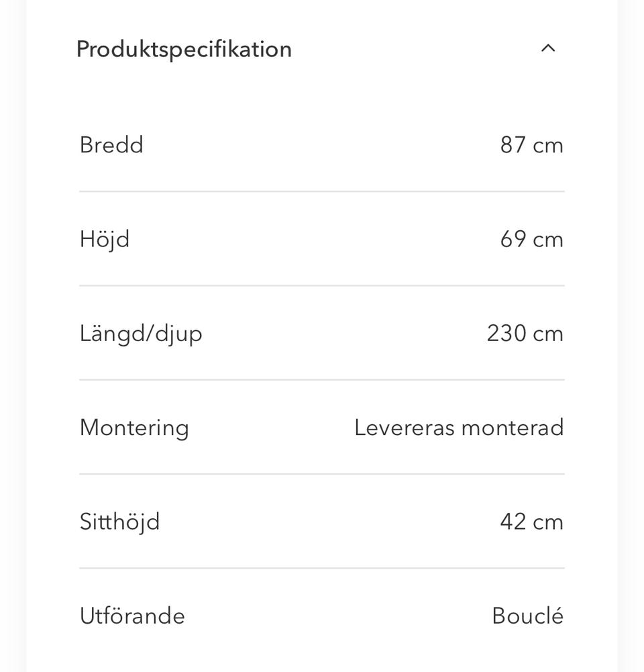The image size is (644, 672).
Task: Click the 230 cm length value
Action: [x=525, y=334]
